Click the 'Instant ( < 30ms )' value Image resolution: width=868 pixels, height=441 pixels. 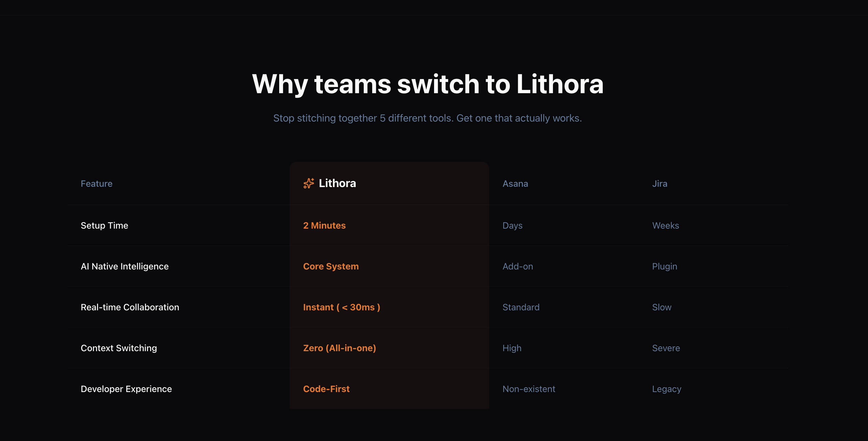tap(341, 307)
